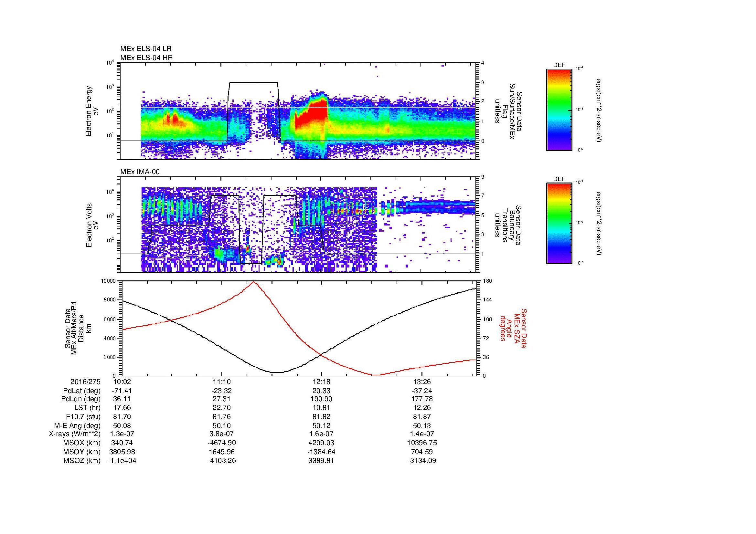
Task: Click the X-rays value '3.8e-07'
Action: click(x=222, y=434)
